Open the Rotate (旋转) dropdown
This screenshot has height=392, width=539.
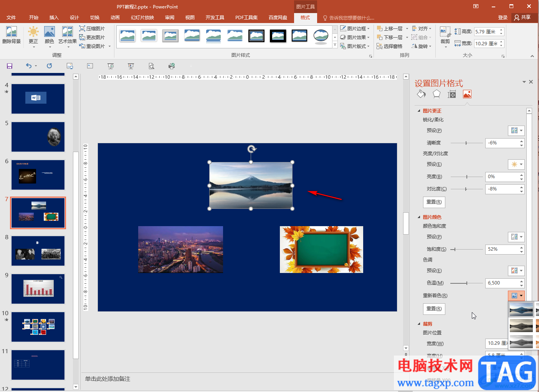(x=422, y=46)
